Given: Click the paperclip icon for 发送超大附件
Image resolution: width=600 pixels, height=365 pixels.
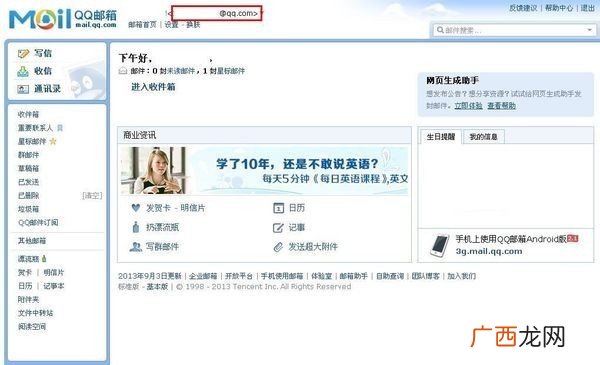Looking at the screenshot, I should pos(278,247).
